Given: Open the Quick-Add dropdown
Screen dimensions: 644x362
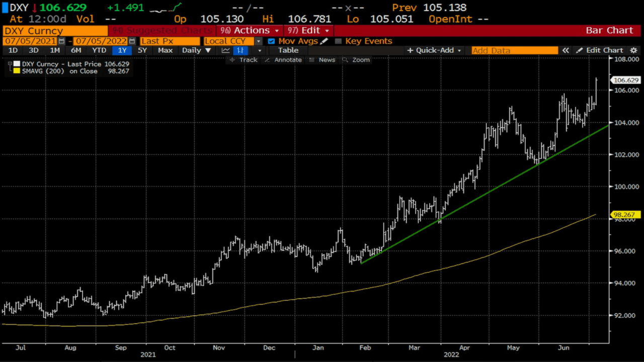Looking at the screenshot, I should pos(434,50).
